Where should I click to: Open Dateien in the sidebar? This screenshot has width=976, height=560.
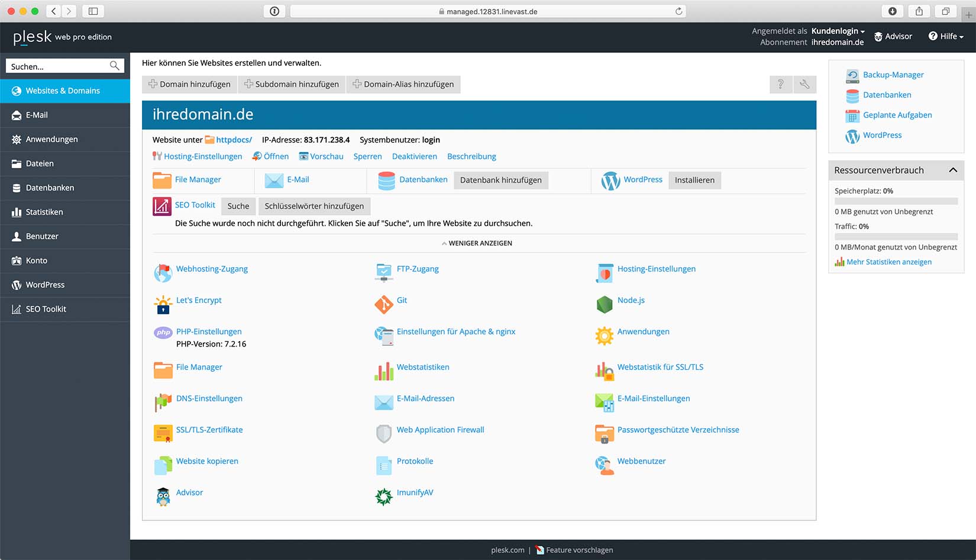point(65,163)
